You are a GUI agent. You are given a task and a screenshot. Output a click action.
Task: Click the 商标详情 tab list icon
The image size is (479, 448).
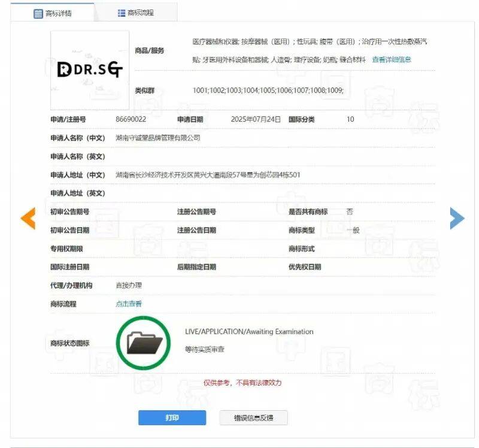click(38, 14)
